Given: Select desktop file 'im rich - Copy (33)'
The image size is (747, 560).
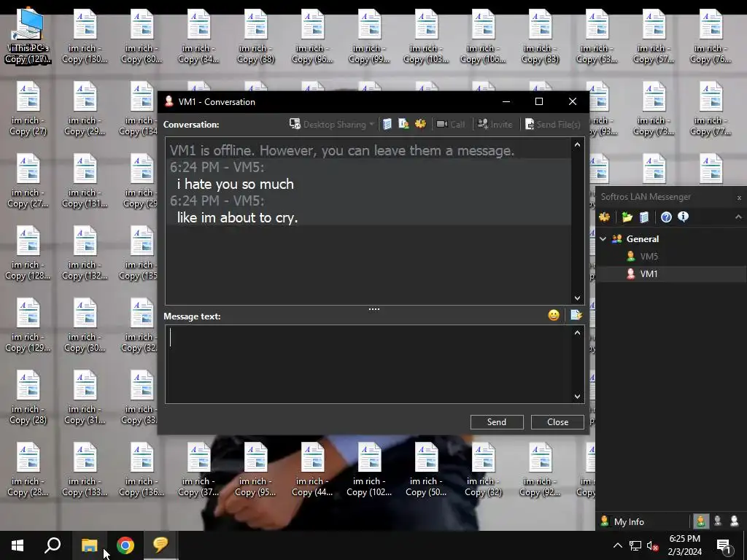Looking at the screenshot, I should pos(541,36).
